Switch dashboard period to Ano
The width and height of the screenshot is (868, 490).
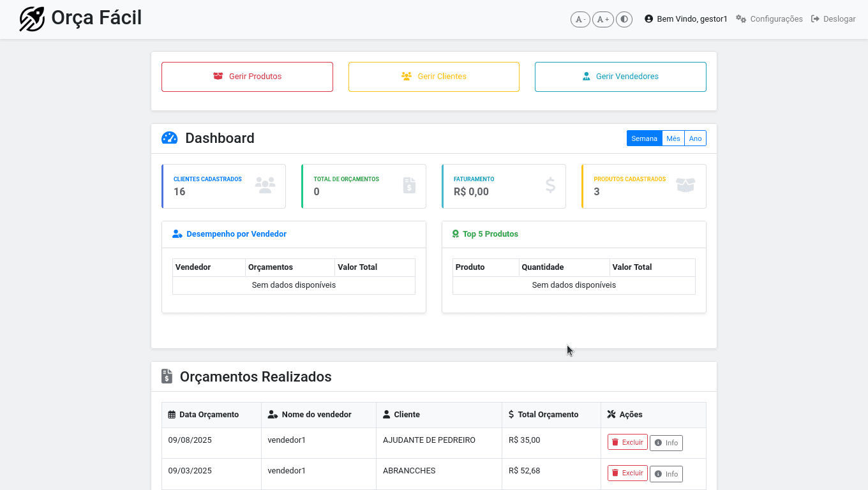point(695,138)
